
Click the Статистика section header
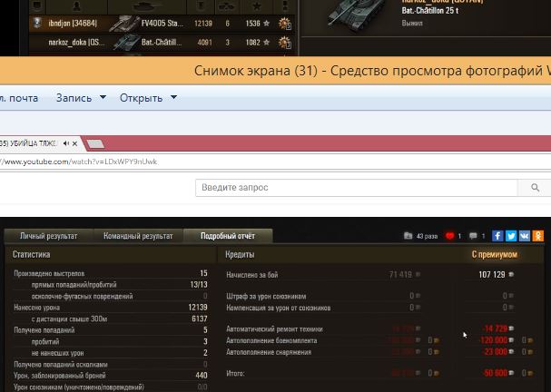click(31, 254)
